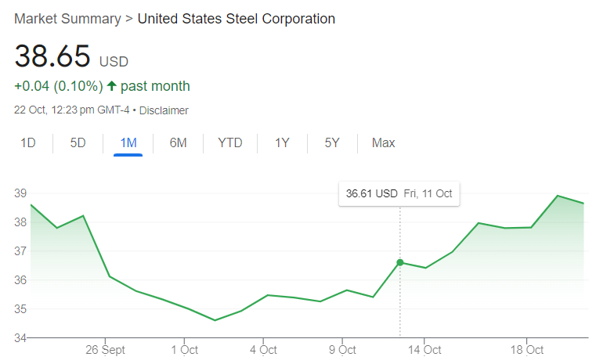Click the Market Summary breadcrumb link
Screen dimensions: 596x364
(x=67, y=18)
